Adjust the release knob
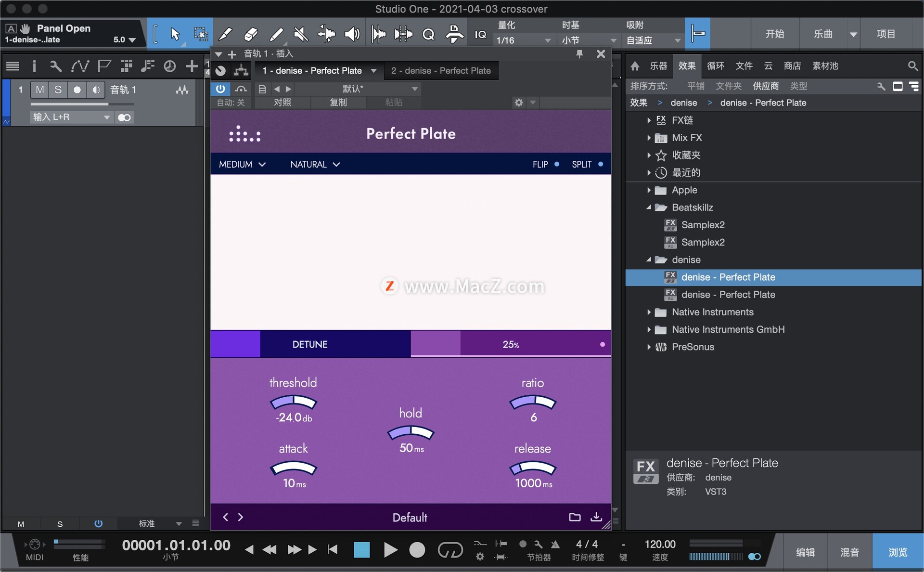The width and height of the screenshot is (924, 572). [533, 468]
